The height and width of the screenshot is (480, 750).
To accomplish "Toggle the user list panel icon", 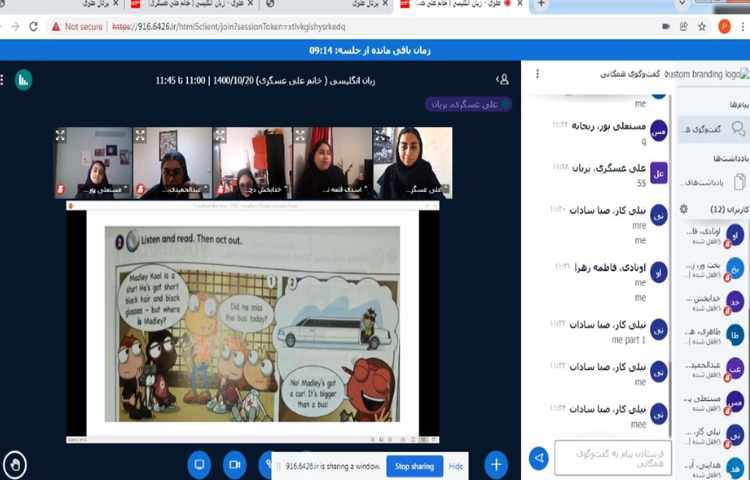I will pyautogui.click(x=502, y=80).
